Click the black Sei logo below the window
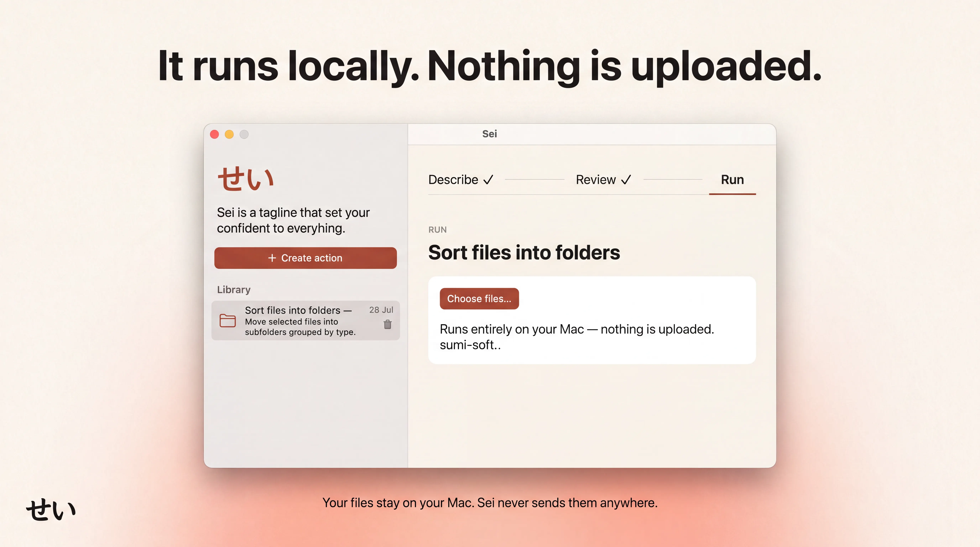Screen dimensions: 980x547 [51, 510]
